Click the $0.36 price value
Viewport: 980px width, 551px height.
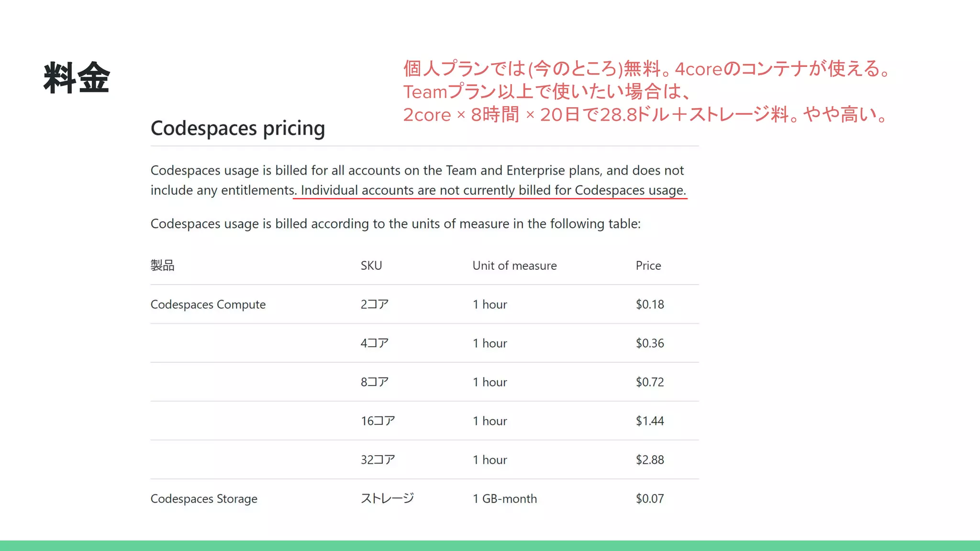click(650, 343)
